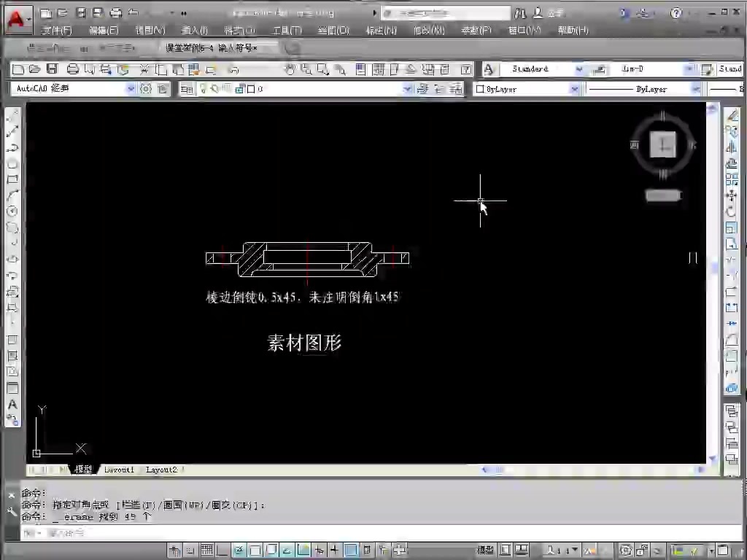This screenshot has height=560, width=747.
Task: Click the command line input field
Action: (219, 533)
